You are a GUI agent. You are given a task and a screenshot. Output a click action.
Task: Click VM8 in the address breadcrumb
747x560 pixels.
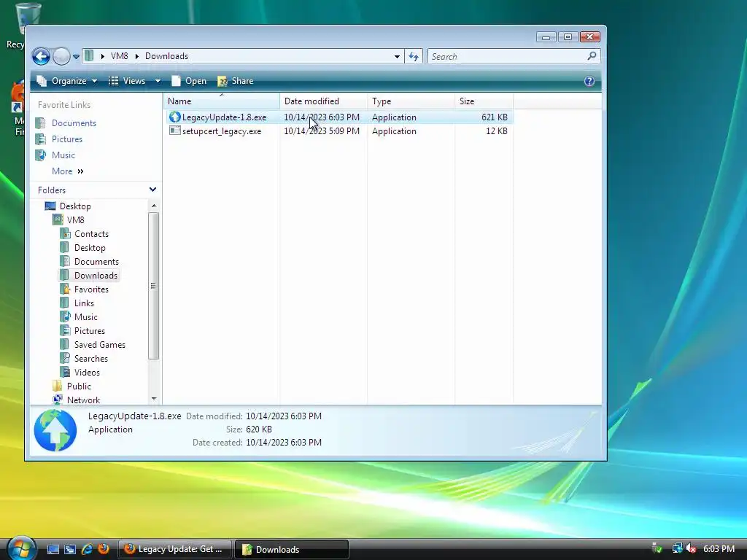tap(119, 56)
